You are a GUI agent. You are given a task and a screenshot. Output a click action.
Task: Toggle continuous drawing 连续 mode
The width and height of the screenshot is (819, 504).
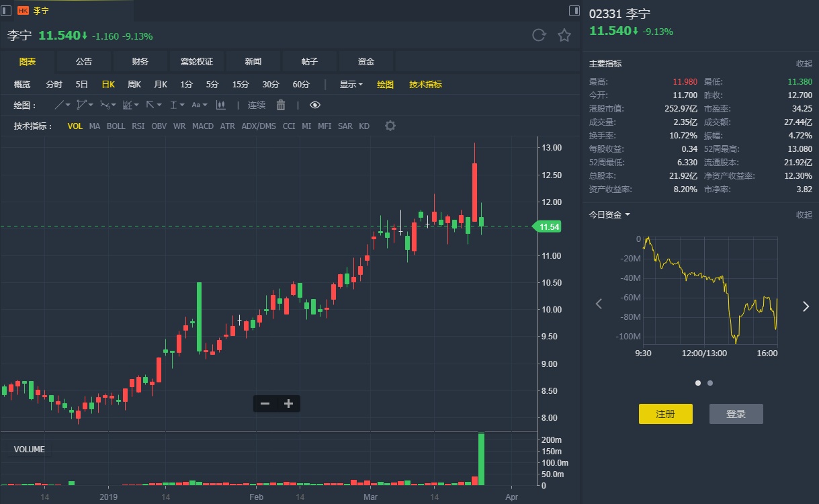point(257,105)
